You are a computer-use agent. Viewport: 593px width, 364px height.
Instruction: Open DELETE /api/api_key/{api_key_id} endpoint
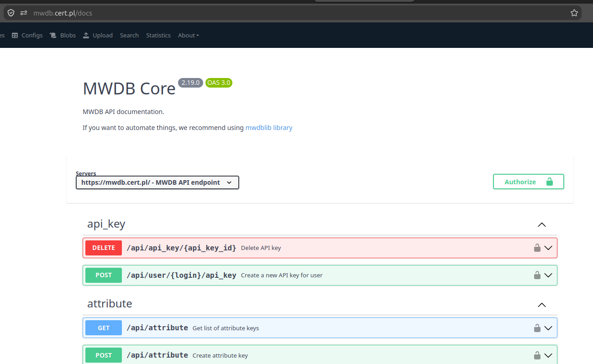[320, 248]
